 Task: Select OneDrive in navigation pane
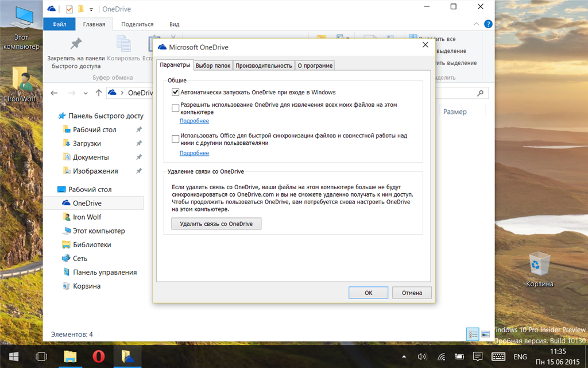point(94,203)
